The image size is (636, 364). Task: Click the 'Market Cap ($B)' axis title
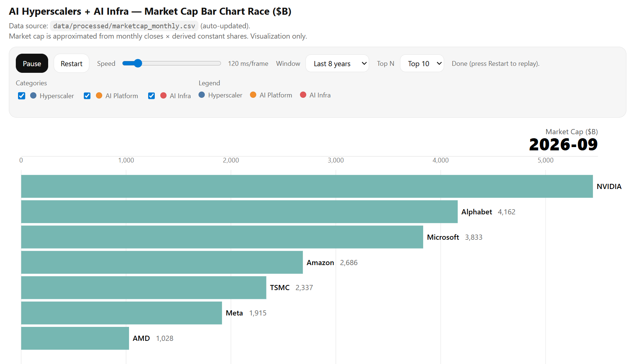click(x=572, y=132)
